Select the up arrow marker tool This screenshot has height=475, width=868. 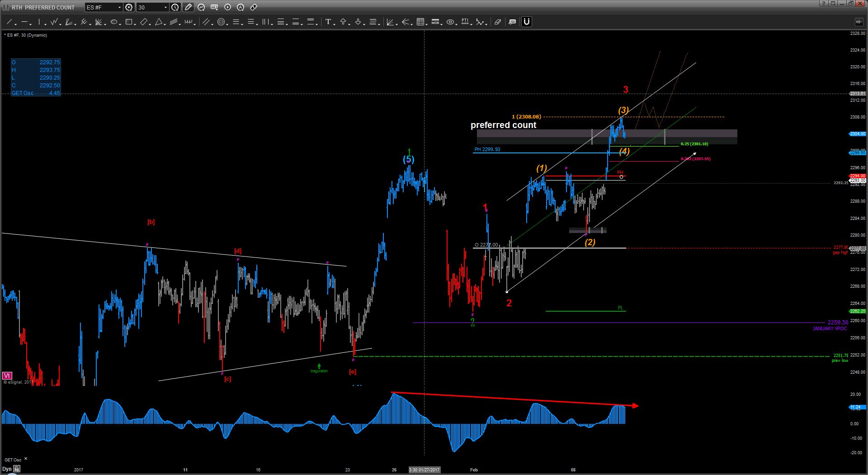click(343, 22)
